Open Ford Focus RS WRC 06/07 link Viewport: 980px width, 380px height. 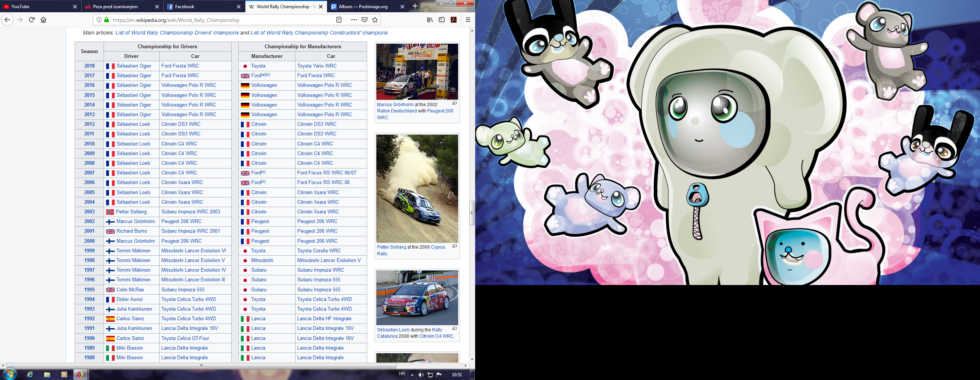[x=327, y=173]
